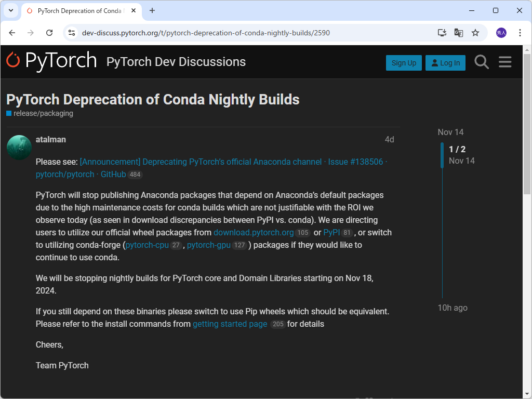Click the Nov 14 timeline start date
The image size is (532, 399).
tap(450, 132)
